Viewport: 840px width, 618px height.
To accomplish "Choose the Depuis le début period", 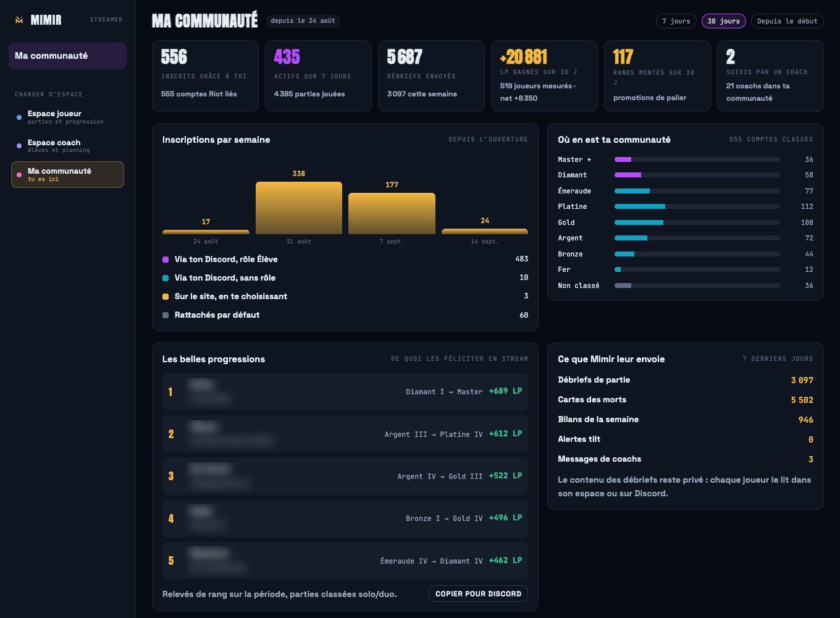I will (x=787, y=21).
